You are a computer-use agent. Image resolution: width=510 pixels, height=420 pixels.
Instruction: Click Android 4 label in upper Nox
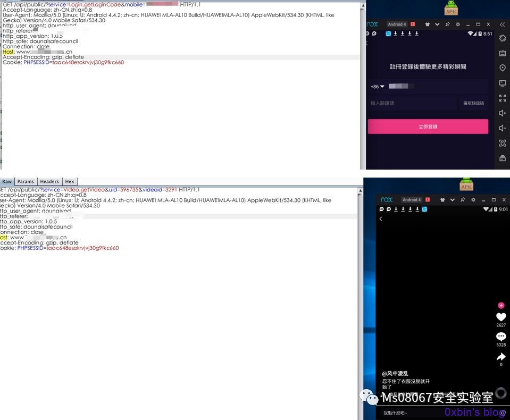coord(397,24)
